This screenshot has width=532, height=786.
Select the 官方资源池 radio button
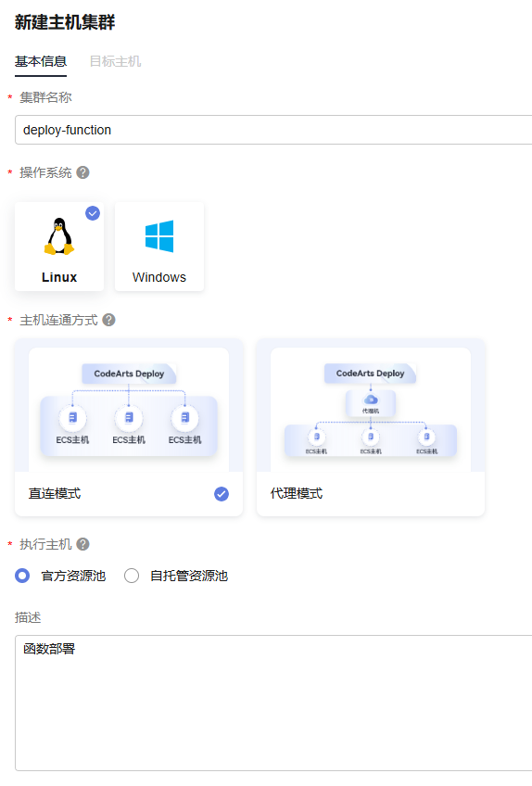tap(22, 576)
